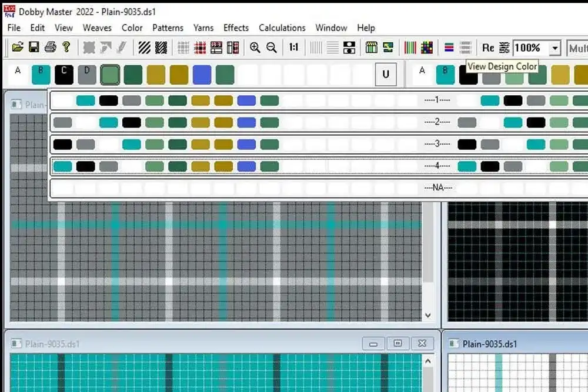Click the printer icon in toolbar
This screenshot has width=588, height=392.
click(x=50, y=48)
